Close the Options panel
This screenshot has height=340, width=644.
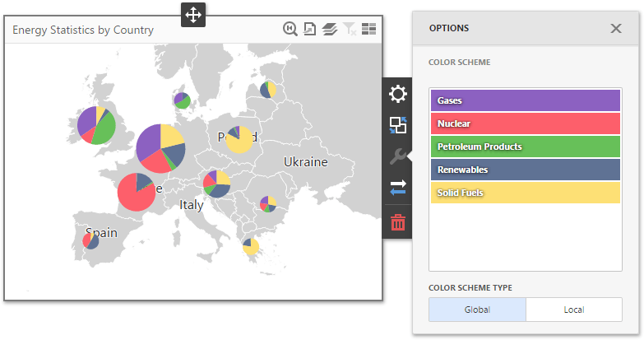[x=615, y=28]
